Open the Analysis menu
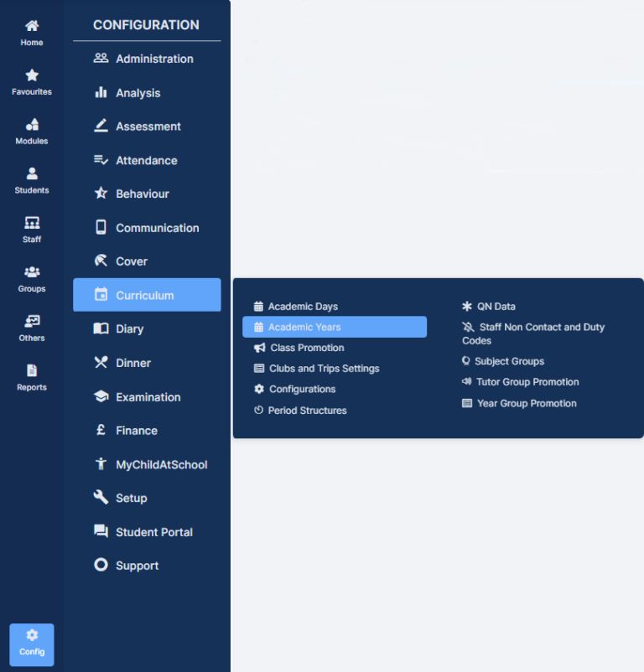Screen dimensions: 644x672 [147, 93]
